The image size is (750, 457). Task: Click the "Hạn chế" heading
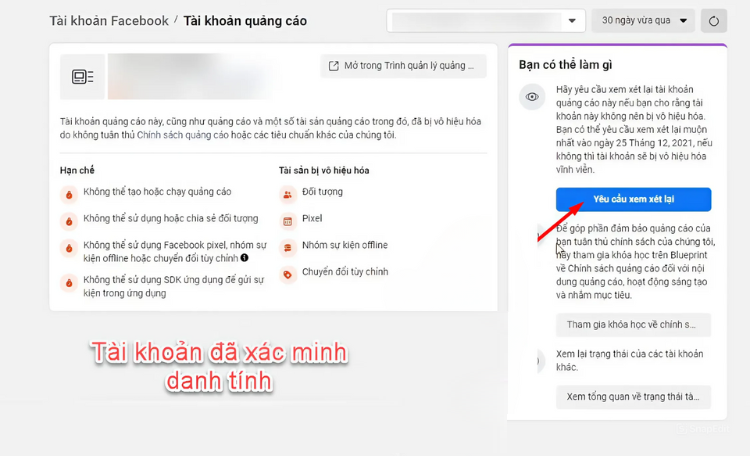pyautogui.click(x=77, y=170)
